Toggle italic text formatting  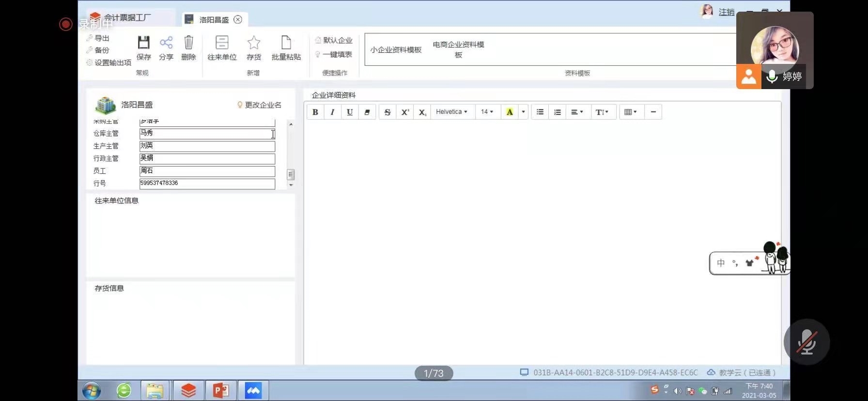coord(332,112)
